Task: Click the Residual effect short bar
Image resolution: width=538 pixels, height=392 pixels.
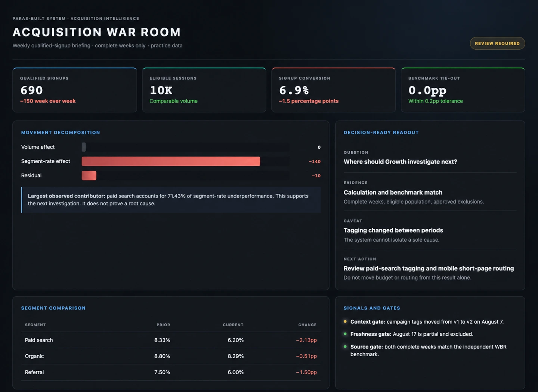Action: click(89, 175)
